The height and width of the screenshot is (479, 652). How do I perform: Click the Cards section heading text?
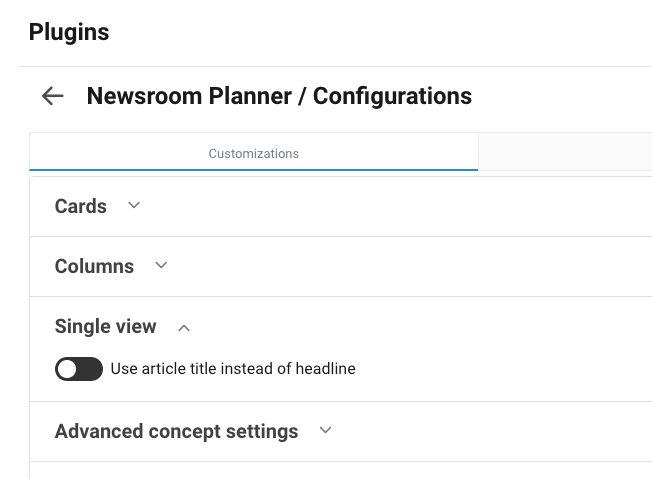[81, 206]
